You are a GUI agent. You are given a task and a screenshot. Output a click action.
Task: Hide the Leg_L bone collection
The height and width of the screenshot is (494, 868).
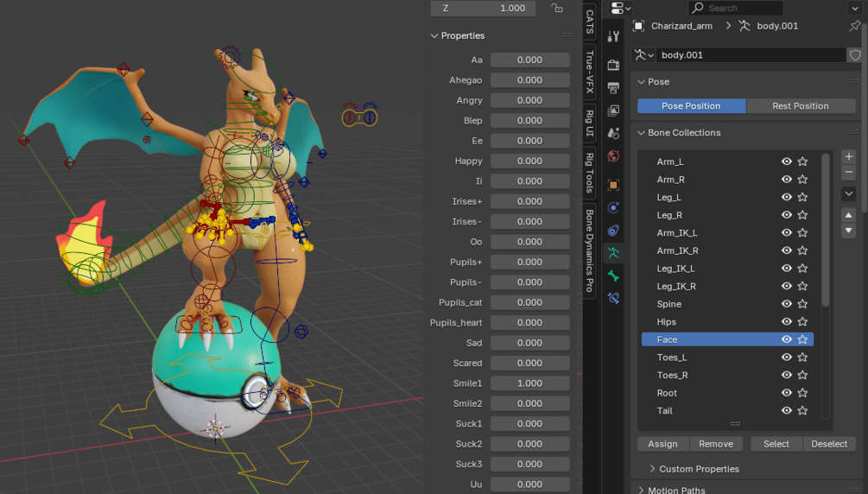pos(786,197)
